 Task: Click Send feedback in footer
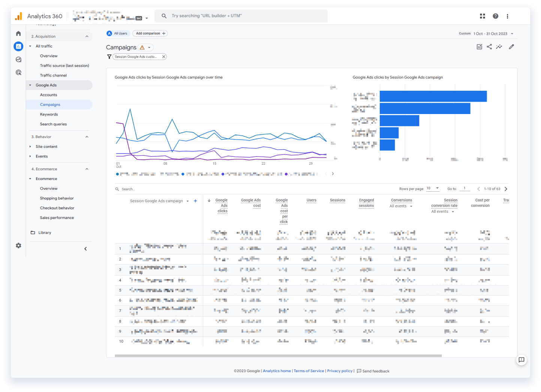coord(373,371)
